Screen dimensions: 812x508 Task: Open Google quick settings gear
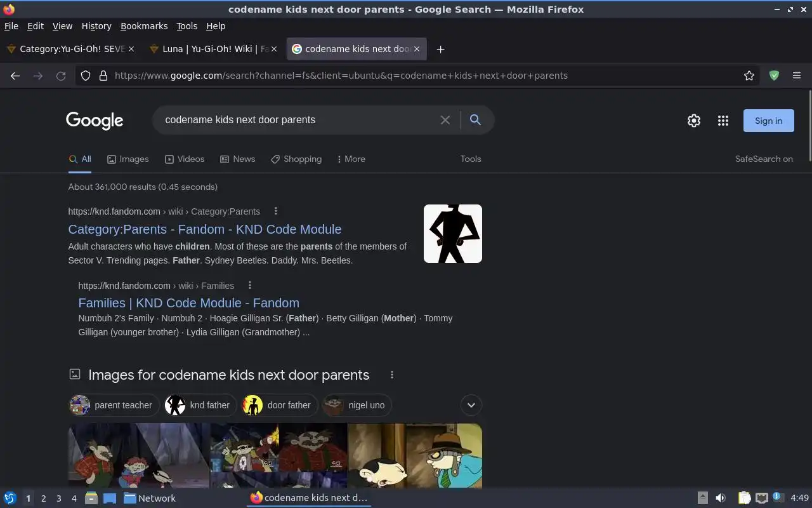point(694,121)
